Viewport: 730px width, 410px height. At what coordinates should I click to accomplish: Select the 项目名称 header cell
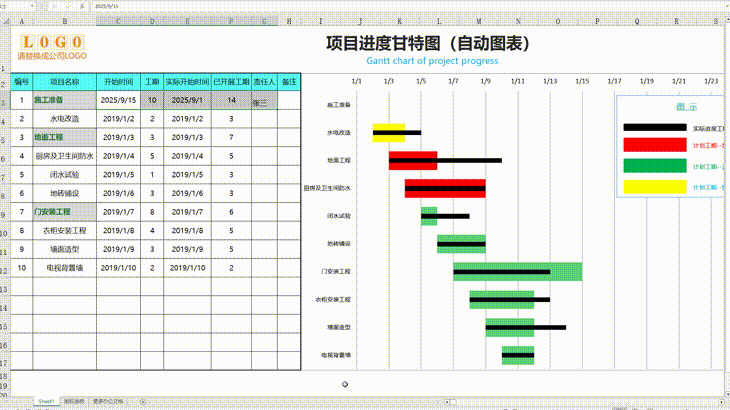pyautogui.click(x=65, y=82)
